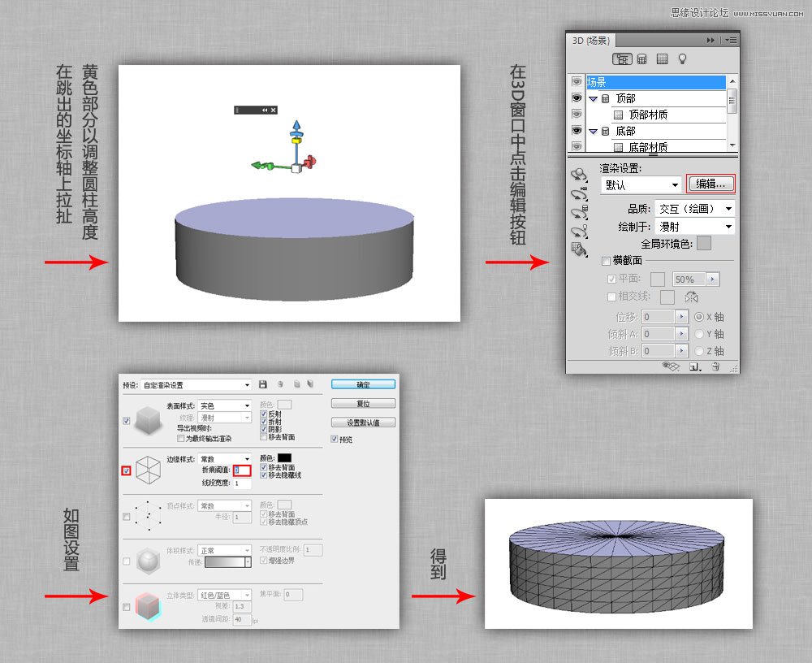Toggle visibility eye of 顶部 mesh
This screenshot has height=663, width=812.
pyautogui.click(x=577, y=98)
